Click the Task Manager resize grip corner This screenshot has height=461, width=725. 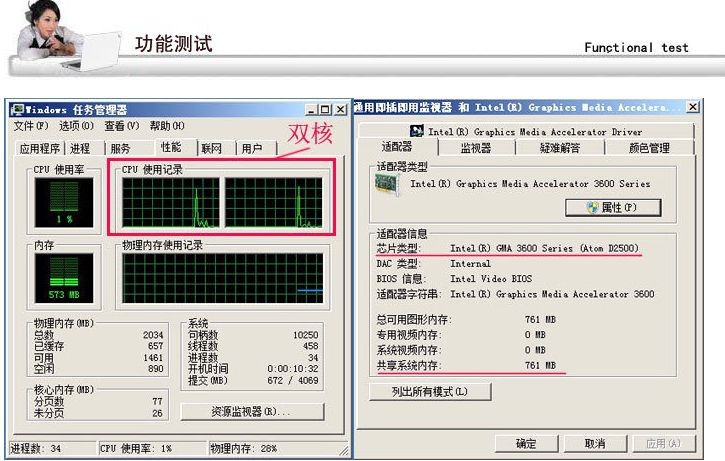pos(344,451)
